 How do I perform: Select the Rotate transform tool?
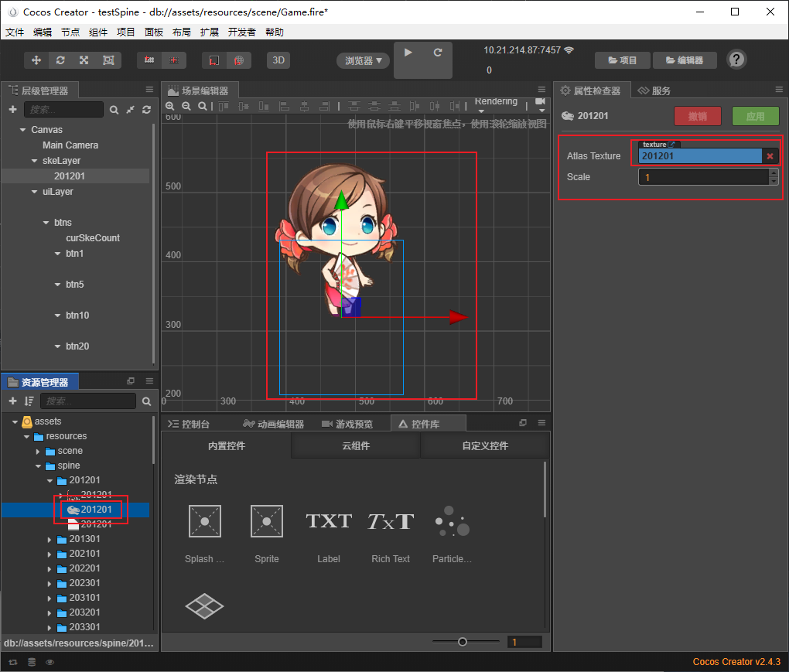click(60, 60)
